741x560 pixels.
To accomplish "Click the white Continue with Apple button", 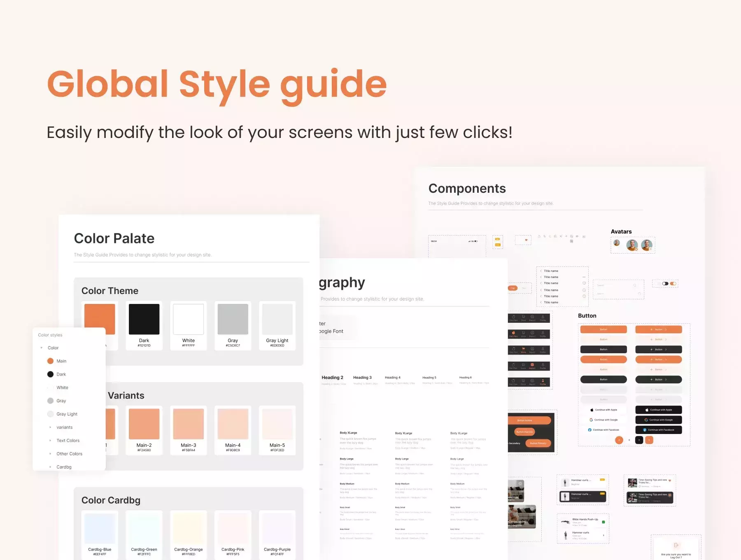I will (604, 410).
